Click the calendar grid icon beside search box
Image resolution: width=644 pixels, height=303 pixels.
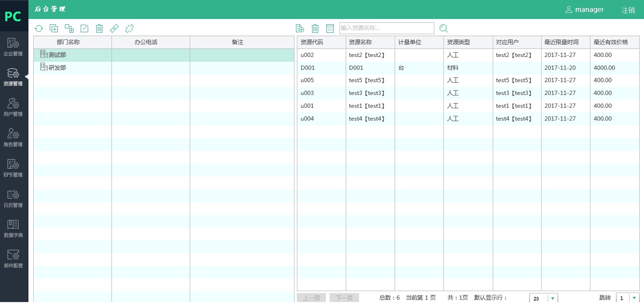point(330,28)
